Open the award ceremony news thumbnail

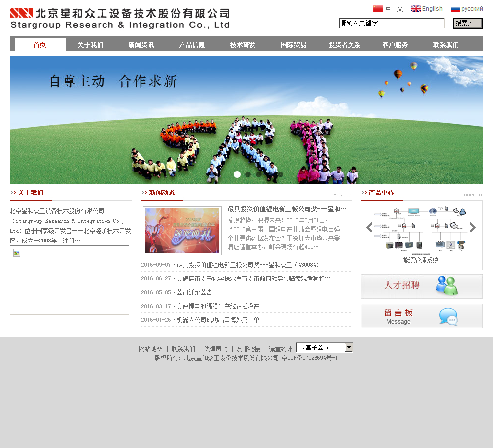coord(182,231)
